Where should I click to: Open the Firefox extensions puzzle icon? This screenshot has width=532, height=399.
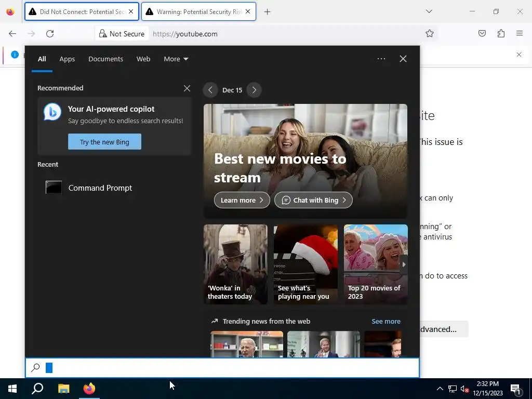(501, 33)
